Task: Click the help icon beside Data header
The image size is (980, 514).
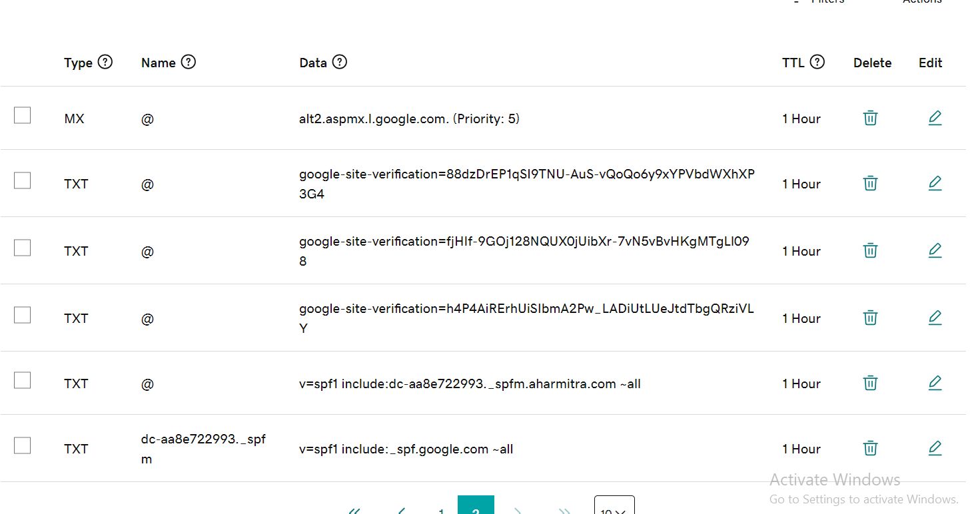Action: pos(340,62)
